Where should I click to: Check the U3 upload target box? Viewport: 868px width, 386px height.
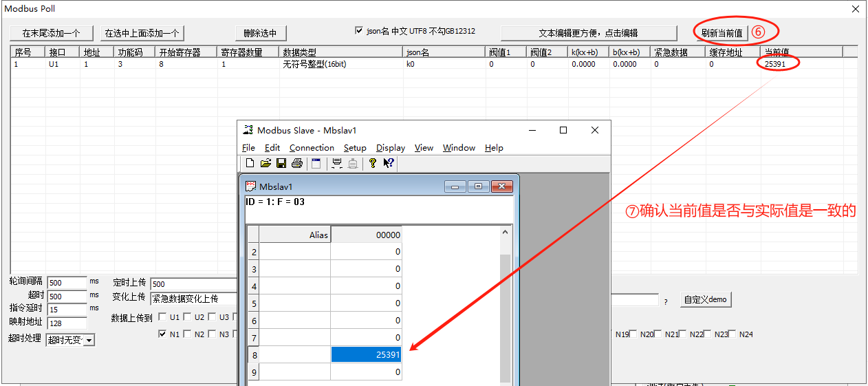pos(211,317)
